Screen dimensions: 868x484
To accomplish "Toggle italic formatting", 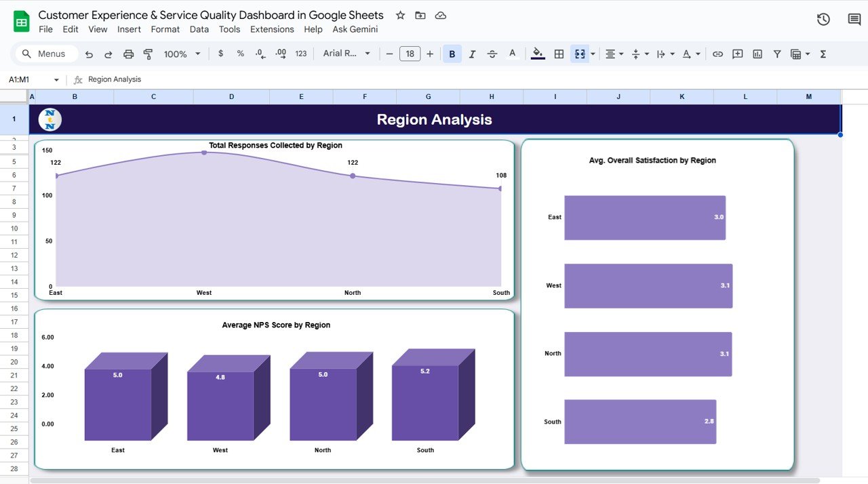I will 472,54.
